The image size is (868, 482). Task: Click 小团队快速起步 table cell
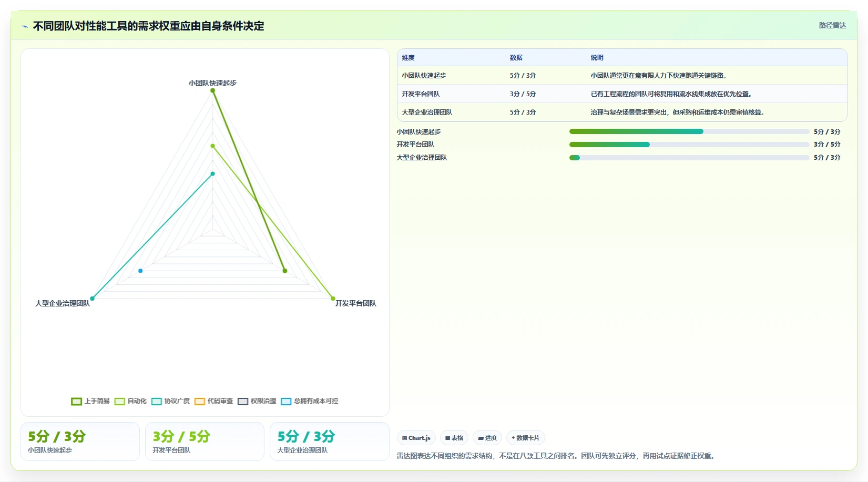[424, 76]
